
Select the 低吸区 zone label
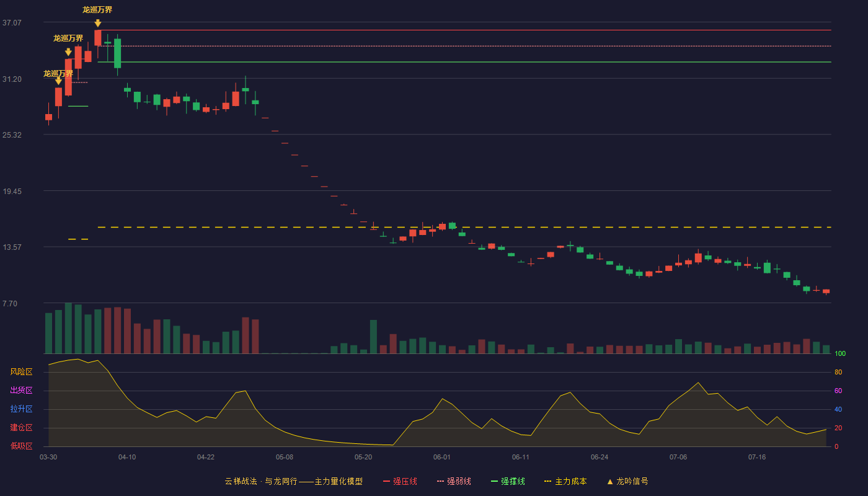click(x=21, y=446)
